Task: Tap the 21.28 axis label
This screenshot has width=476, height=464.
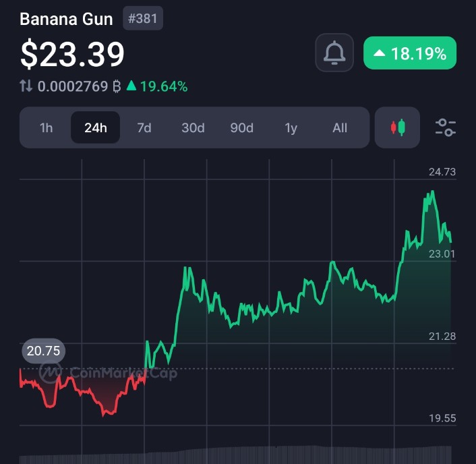Action: pyautogui.click(x=442, y=336)
